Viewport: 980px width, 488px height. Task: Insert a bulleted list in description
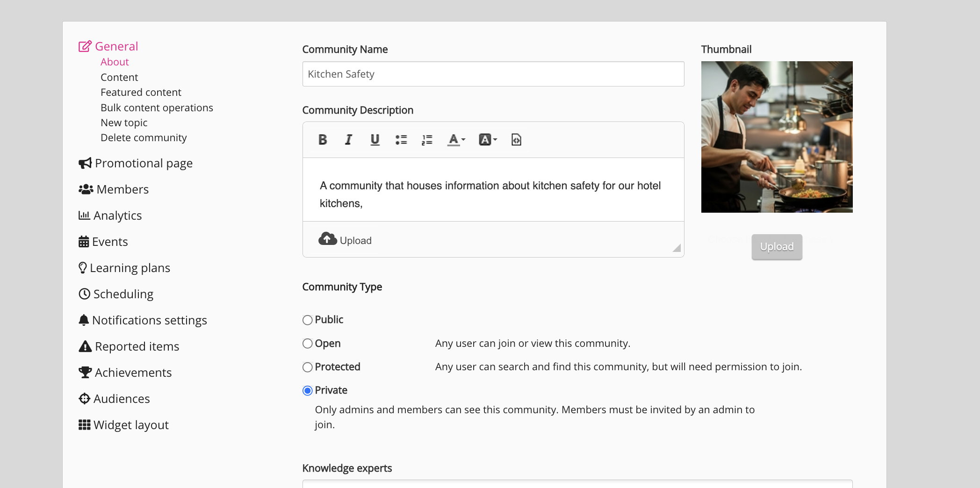point(401,140)
